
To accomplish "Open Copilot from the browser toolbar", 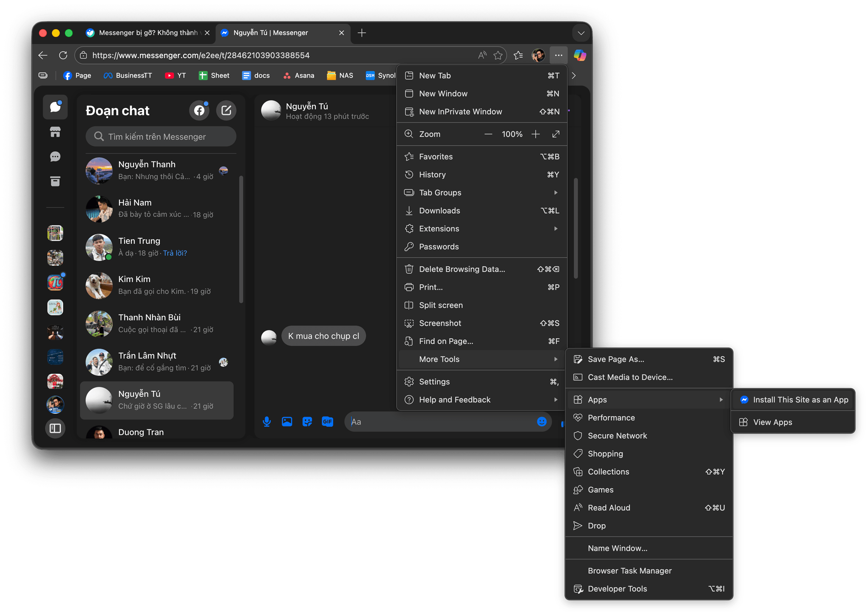I will 579,55.
